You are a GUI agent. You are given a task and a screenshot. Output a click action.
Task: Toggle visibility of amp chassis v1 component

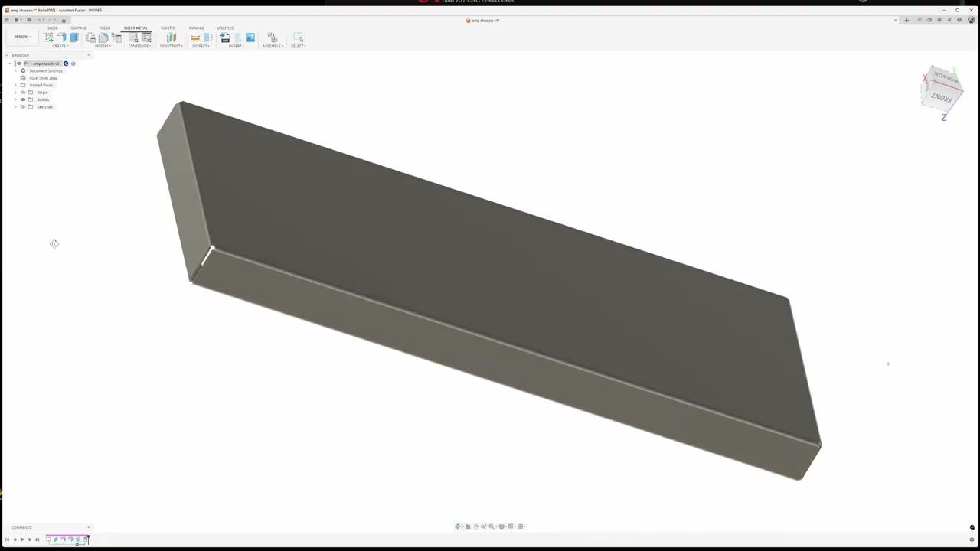pyautogui.click(x=19, y=64)
